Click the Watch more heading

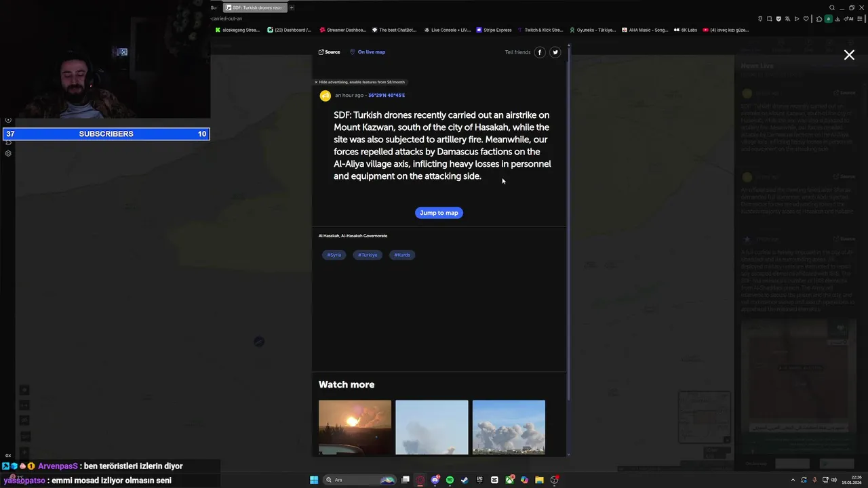(x=347, y=384)
